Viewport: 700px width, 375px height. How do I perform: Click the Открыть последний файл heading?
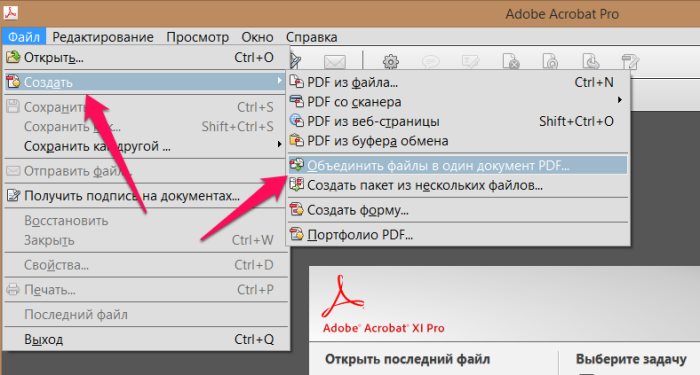407,359
